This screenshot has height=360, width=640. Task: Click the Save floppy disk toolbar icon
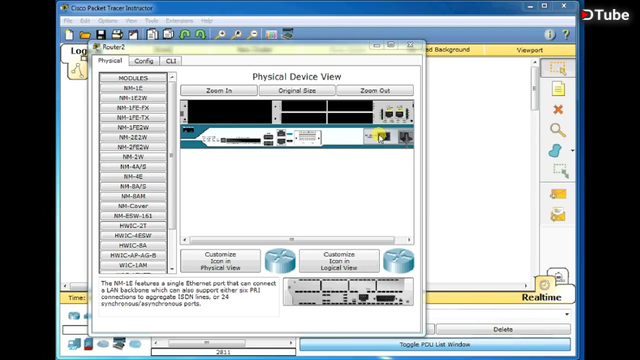pyautogui.click(x=101, y=35)
